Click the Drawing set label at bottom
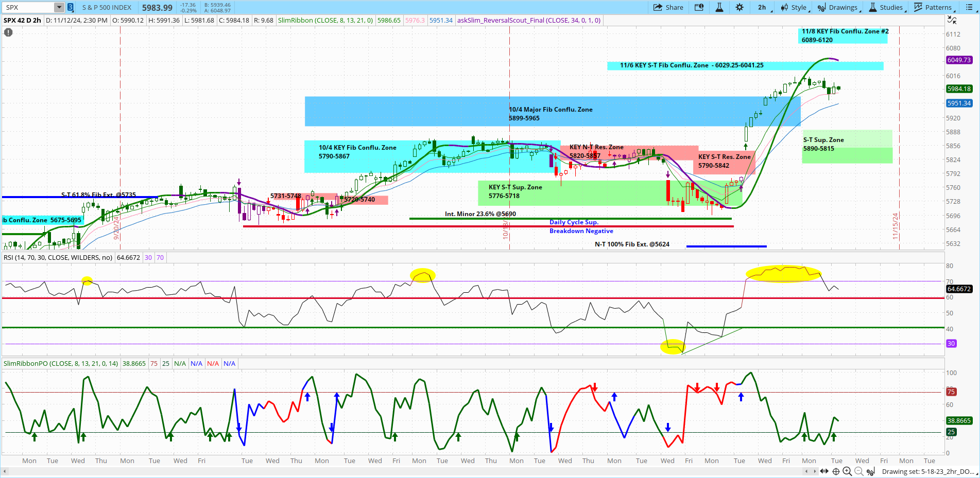This screenshot has width=980, height=478. pyautogui.click(x=927, y=471)
